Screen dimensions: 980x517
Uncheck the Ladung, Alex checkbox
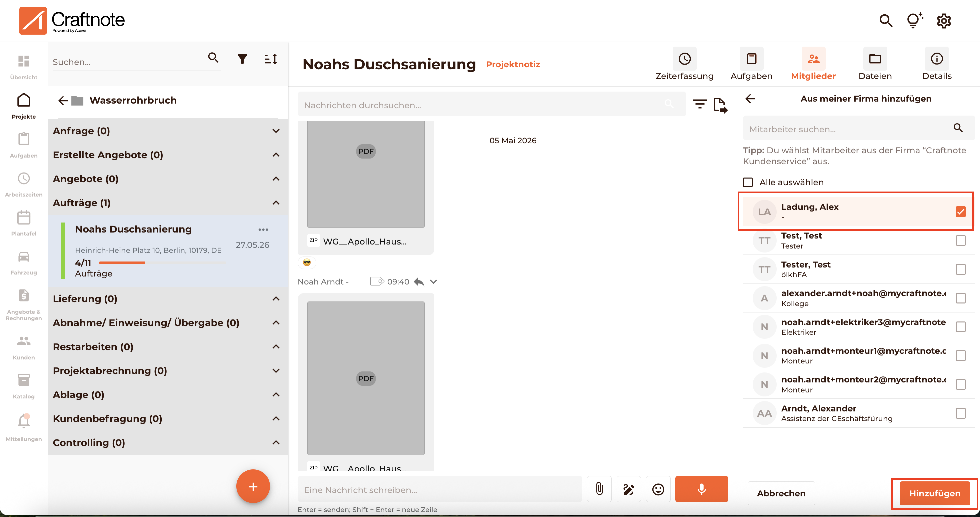(961, 211)
